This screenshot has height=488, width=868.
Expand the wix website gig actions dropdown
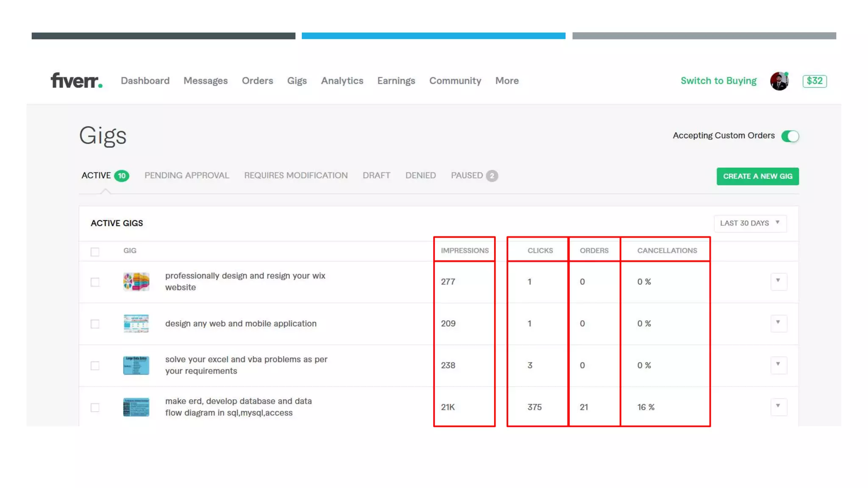pyautogui.click(x=778, y=281)
